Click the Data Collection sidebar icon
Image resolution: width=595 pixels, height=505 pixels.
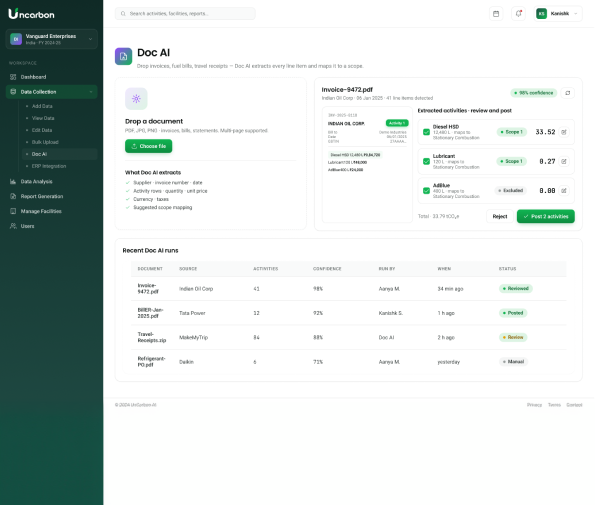tap(13, 92)
